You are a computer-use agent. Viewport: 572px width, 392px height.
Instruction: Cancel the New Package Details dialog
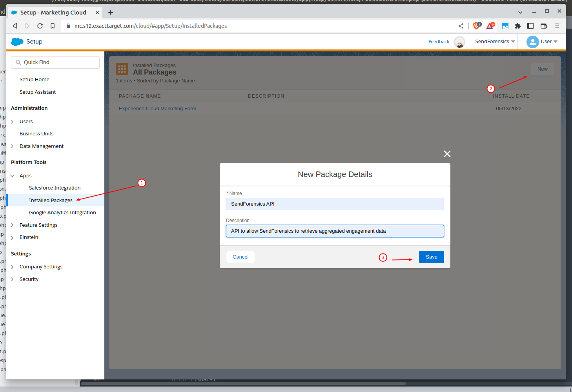pos(240,257)
